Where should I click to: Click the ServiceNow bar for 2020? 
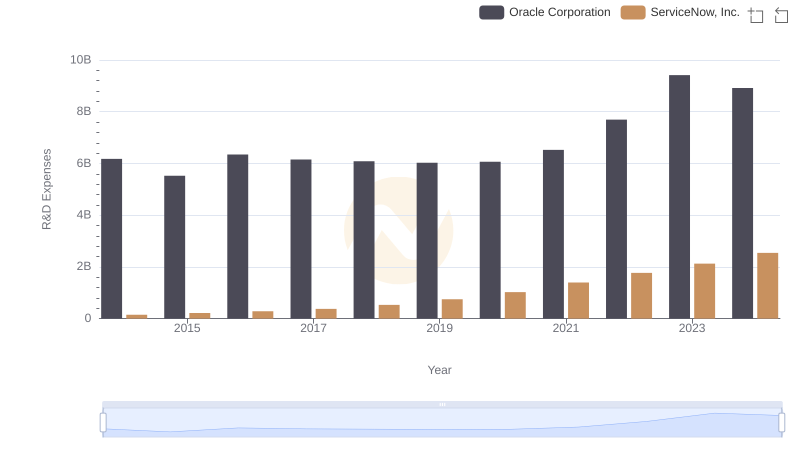click(515, 305)
